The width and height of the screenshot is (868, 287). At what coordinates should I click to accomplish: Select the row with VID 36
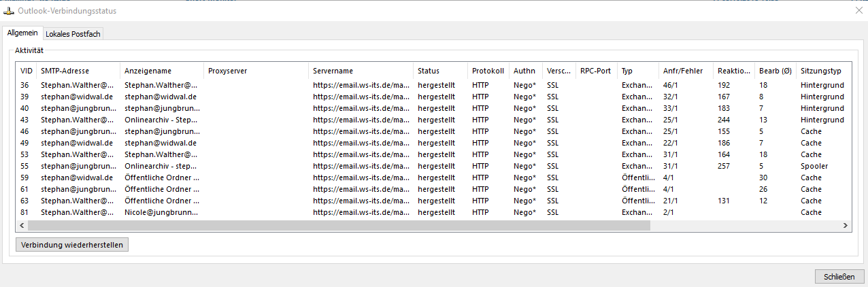click(x=434, y=86)
